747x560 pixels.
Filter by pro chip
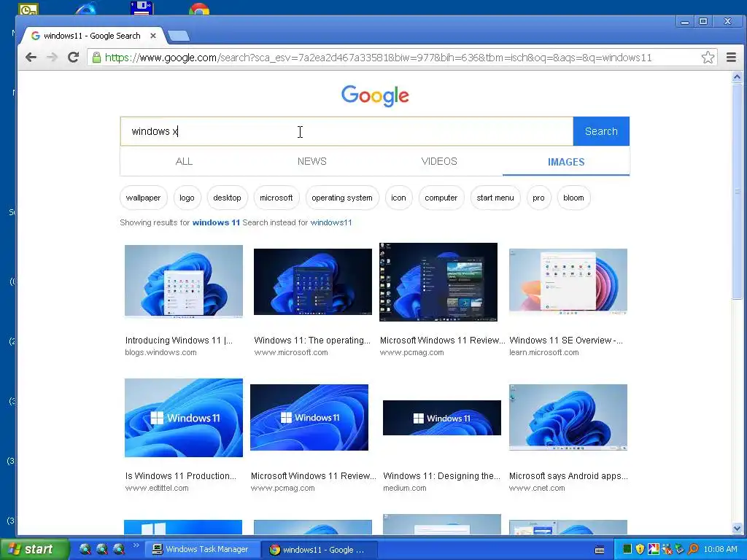tap(539, 198)
